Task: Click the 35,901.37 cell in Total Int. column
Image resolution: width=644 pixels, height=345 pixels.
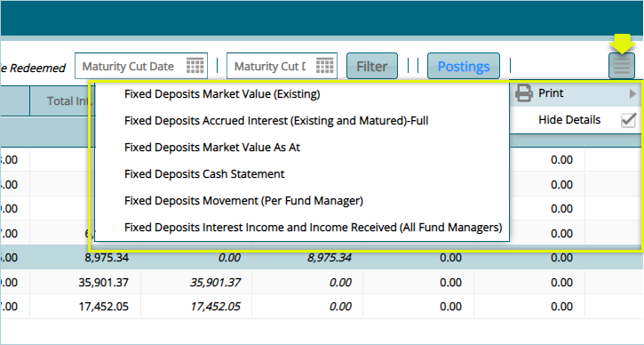Action: [x=104, y=283]
